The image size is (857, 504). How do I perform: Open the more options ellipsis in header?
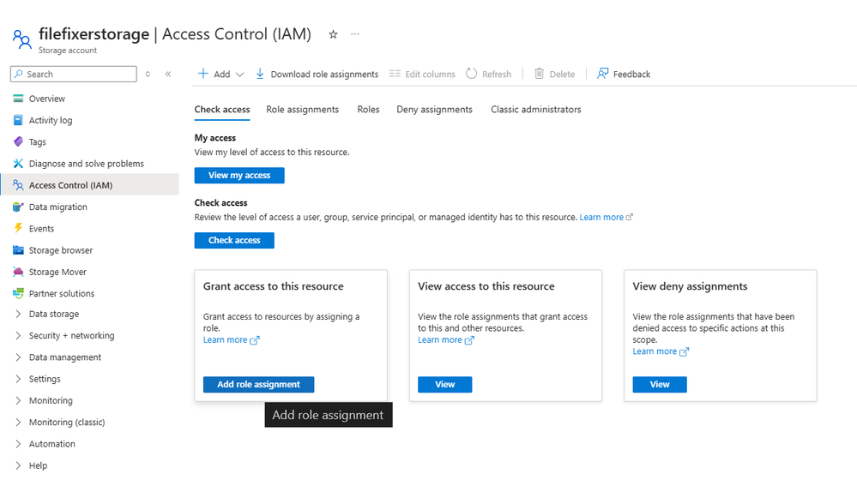355,33
